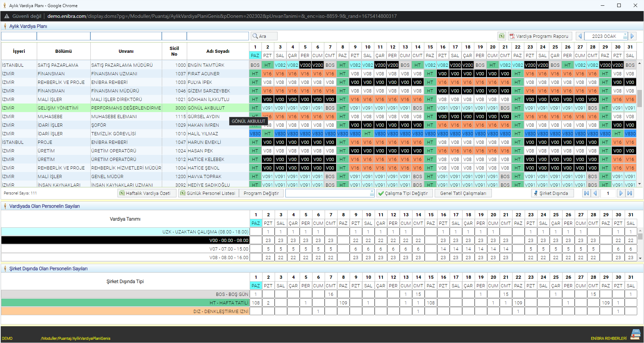Go to previous month with left arrow
644x343 pixels.
click(580, 36)
